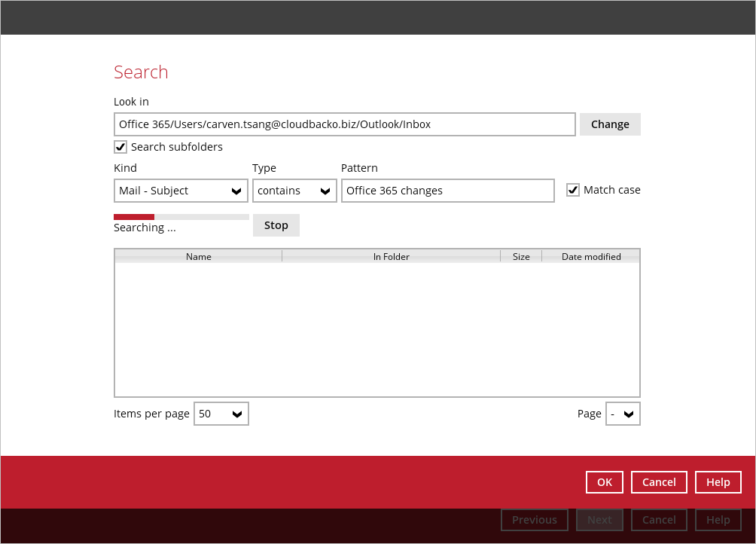Click the dimmed Previous button at bottom
The width and height of the screenshot is (756, 544).
[x=535, y=519]
